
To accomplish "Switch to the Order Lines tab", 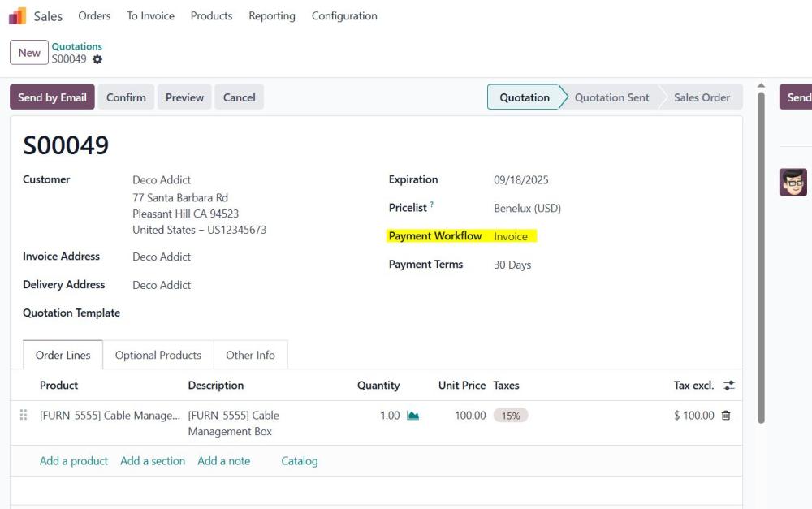I will click(x=63, y=356).
